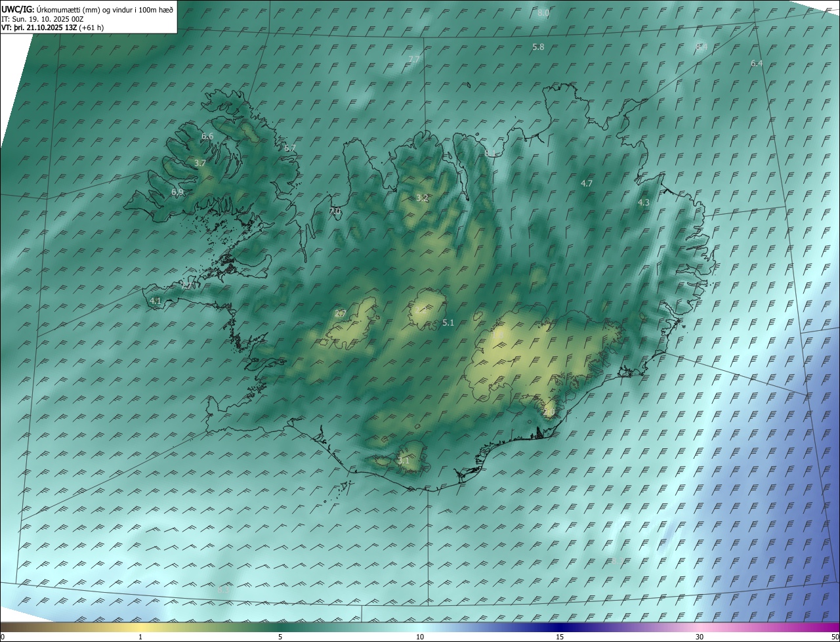Click the 8.1 value label

(490, 153)
